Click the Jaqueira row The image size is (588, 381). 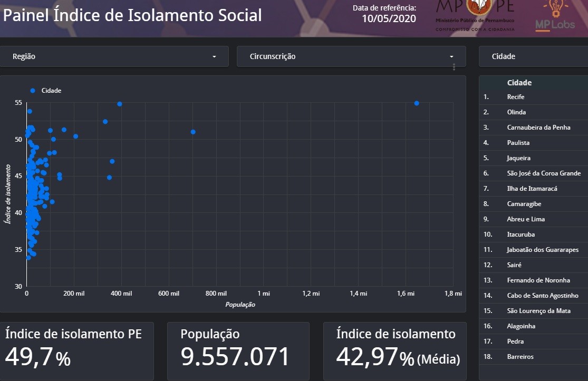pos(533,158)
